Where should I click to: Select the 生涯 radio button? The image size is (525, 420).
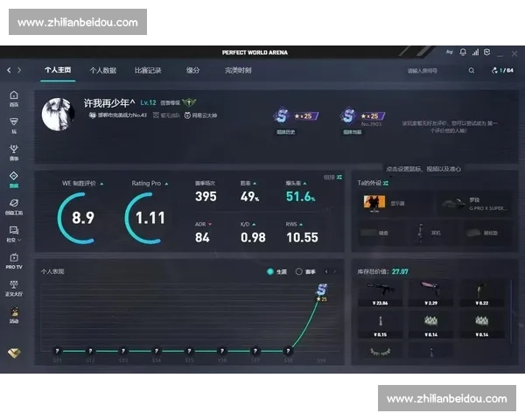coord(270,272)
